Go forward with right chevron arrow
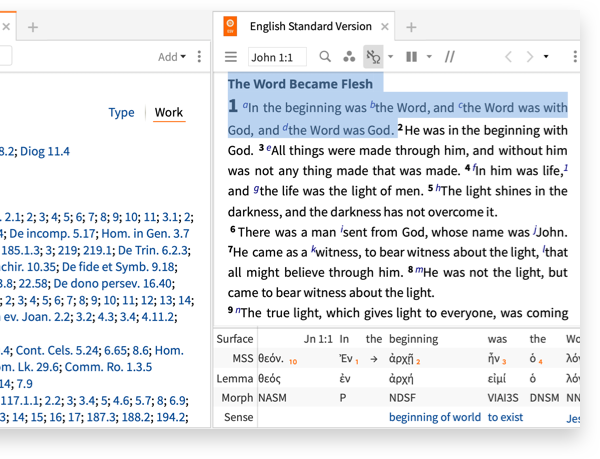 point(530,57)
